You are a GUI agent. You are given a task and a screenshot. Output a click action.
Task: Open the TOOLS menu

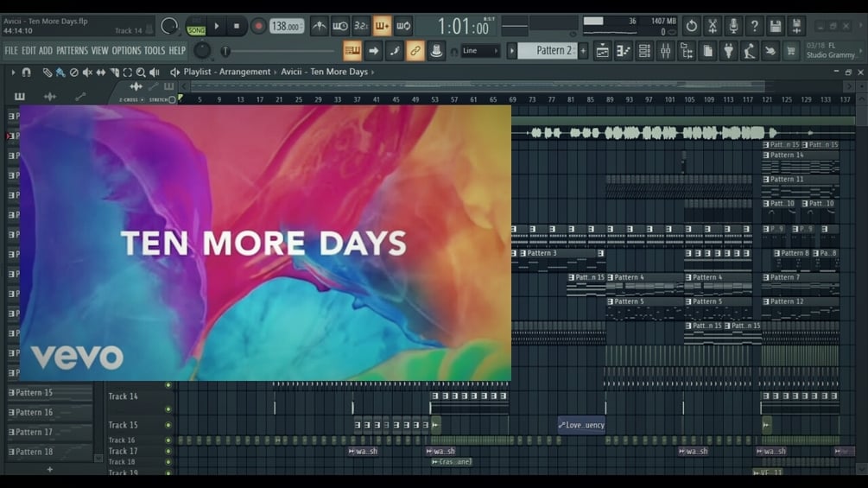point(155,50)
